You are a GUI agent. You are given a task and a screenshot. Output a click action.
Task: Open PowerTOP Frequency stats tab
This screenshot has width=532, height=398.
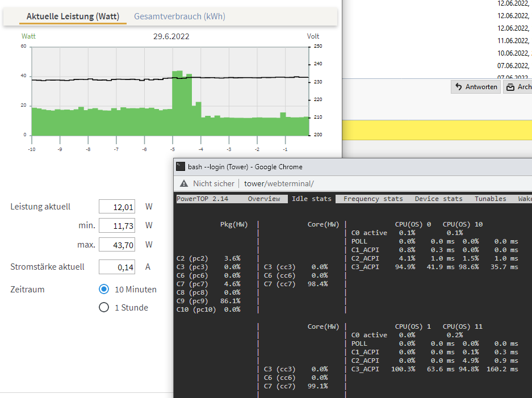(373, 199)
